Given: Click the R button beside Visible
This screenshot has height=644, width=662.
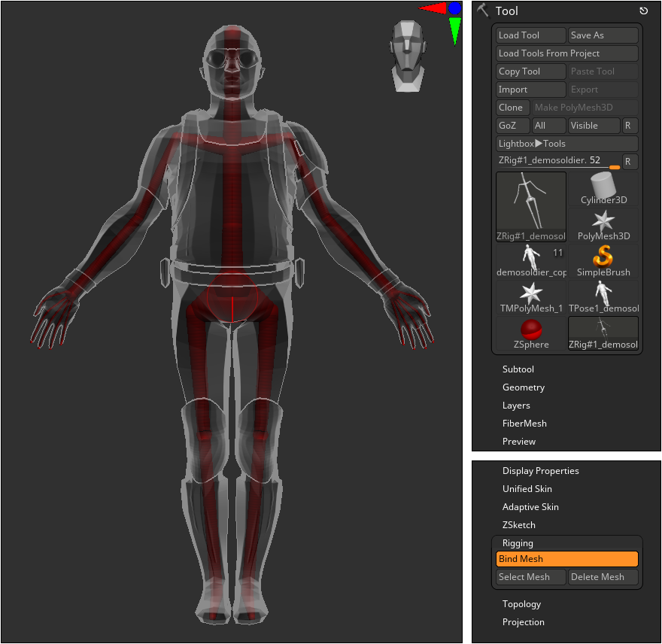Looking at the screenshot, I should click(630, 126).
